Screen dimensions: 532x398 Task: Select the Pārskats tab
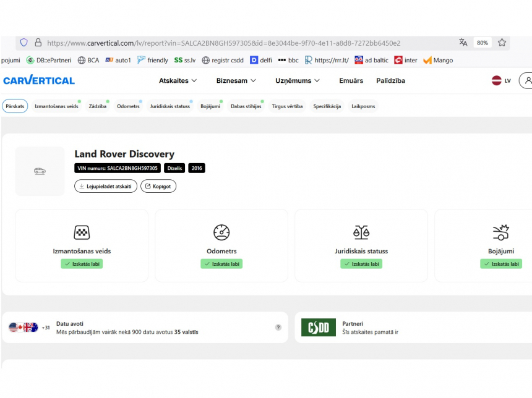pyautogui.click(x=15, y=106)
